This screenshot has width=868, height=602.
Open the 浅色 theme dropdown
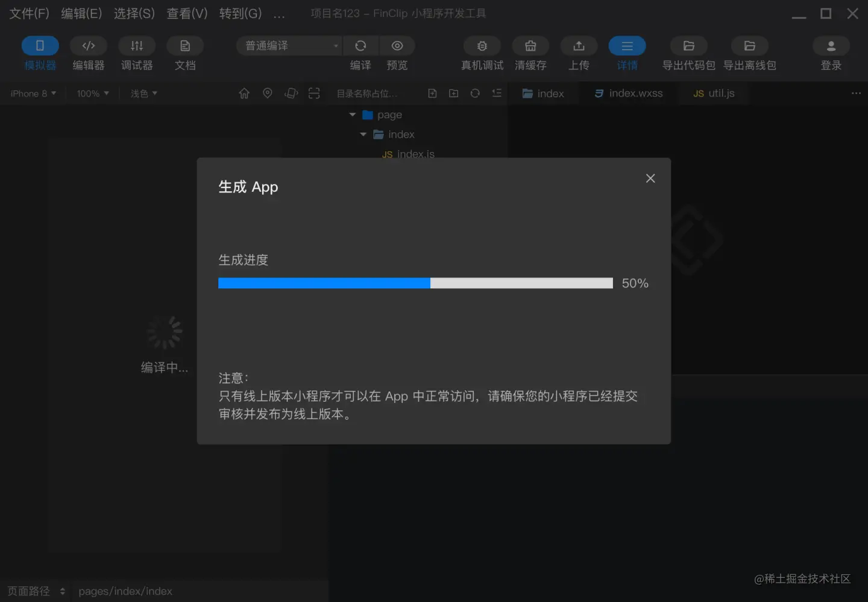[144, 93]
